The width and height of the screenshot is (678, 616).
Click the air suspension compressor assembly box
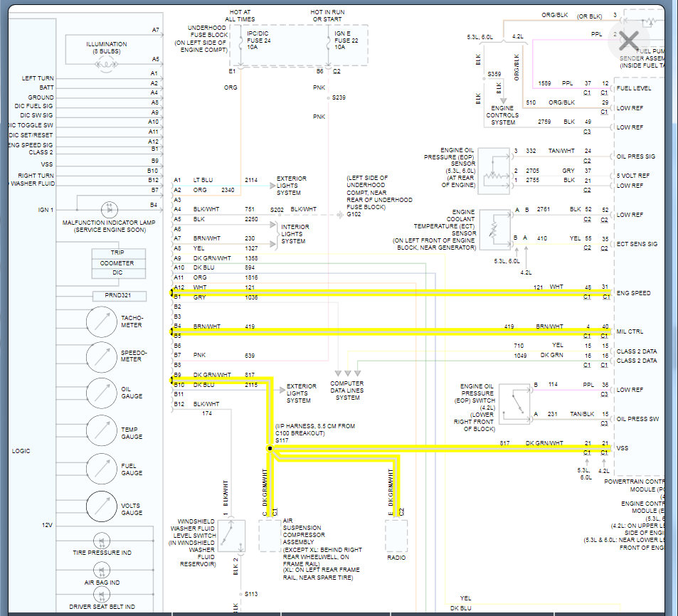270,536
